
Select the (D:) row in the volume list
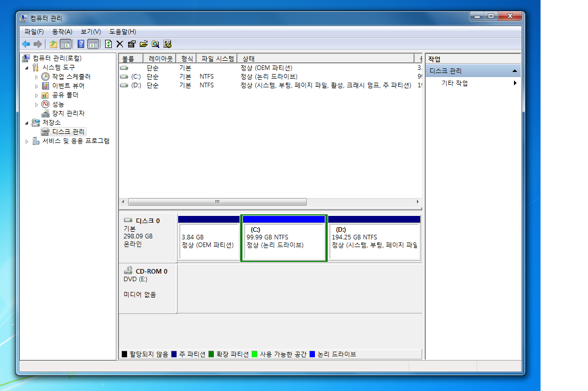click(x=271, y=85)
